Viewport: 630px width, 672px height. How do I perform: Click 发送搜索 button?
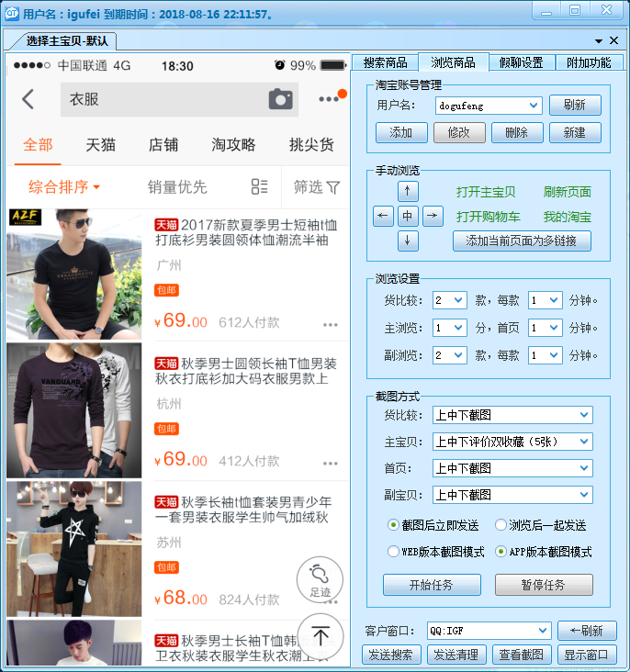(x=391, y=655)
